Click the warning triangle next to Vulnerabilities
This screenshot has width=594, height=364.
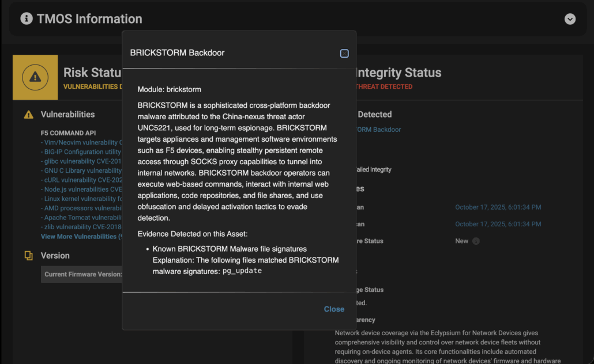pos(28,115)
